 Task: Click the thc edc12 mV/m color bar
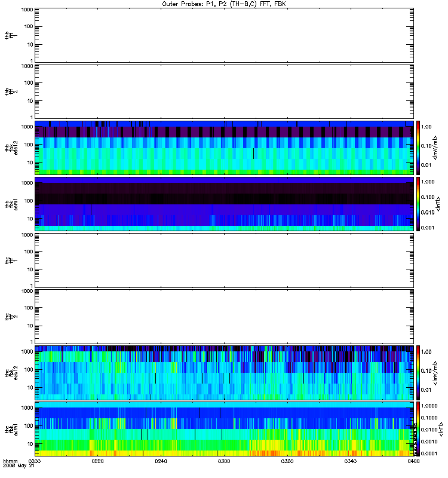[419, 372]
